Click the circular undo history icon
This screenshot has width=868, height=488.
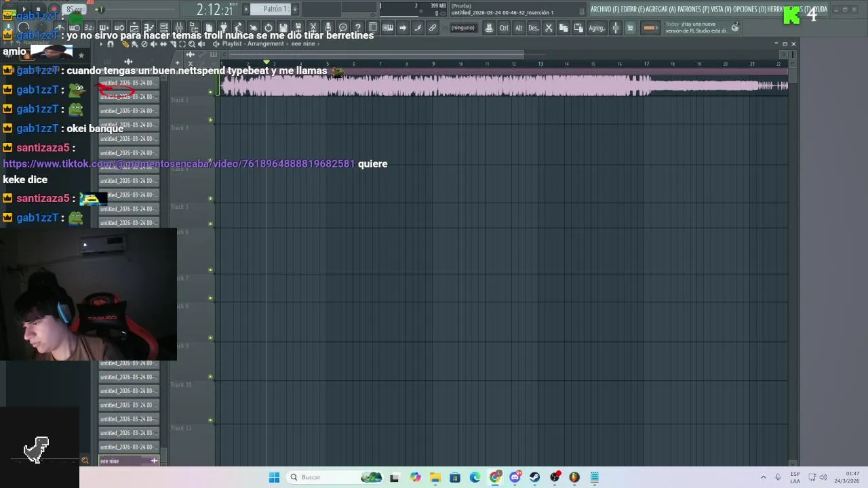269,28
